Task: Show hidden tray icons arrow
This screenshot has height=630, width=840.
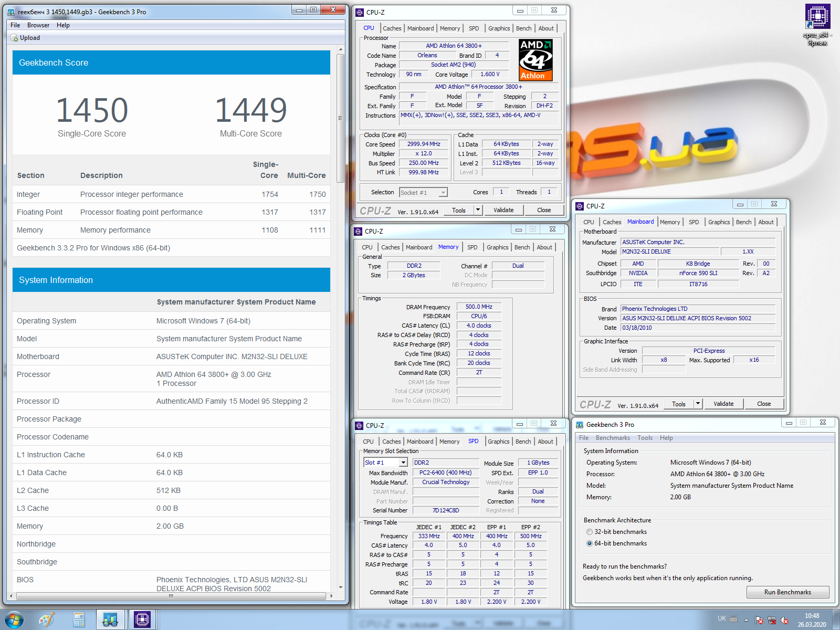Action: click(x=746, y=620)
